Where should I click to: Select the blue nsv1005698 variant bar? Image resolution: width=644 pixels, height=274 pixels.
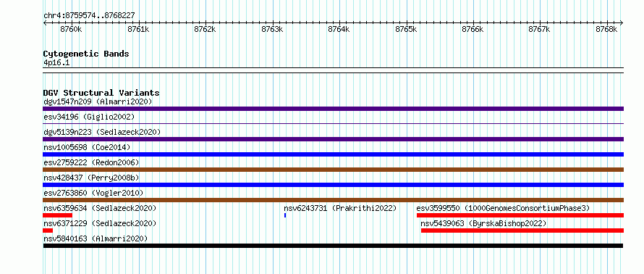[333, 154]
